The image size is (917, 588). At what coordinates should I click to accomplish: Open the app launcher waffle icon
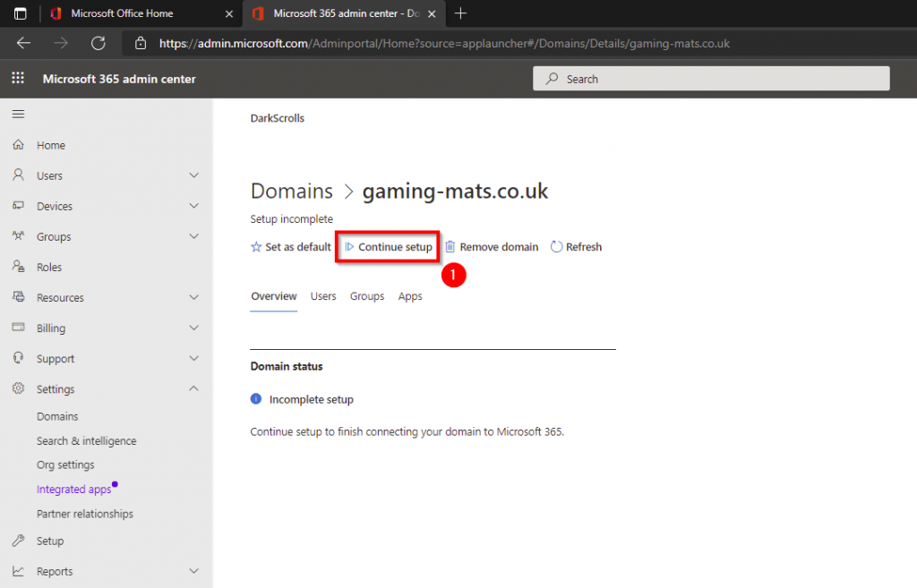18,78
